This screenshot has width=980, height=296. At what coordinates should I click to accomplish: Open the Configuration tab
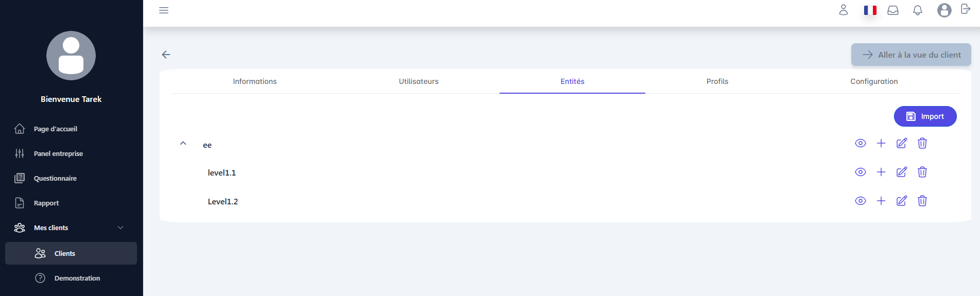point(873,81)
